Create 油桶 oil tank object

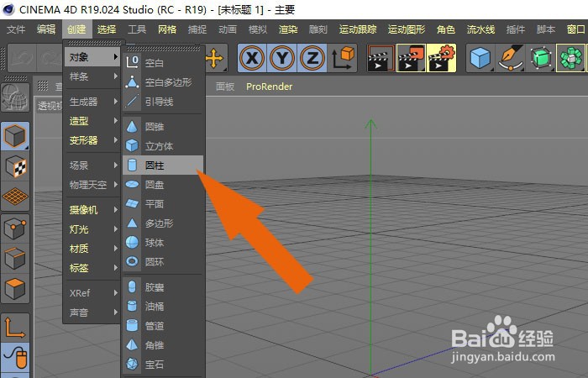tap(163, 307)
